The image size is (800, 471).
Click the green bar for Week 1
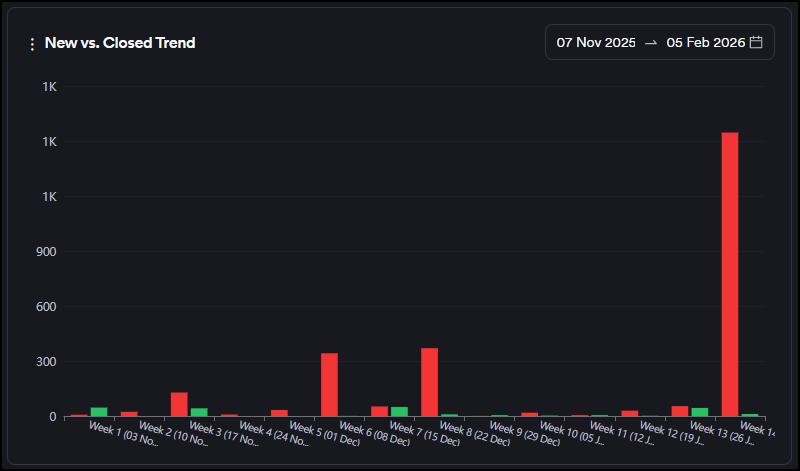[99, 411]
